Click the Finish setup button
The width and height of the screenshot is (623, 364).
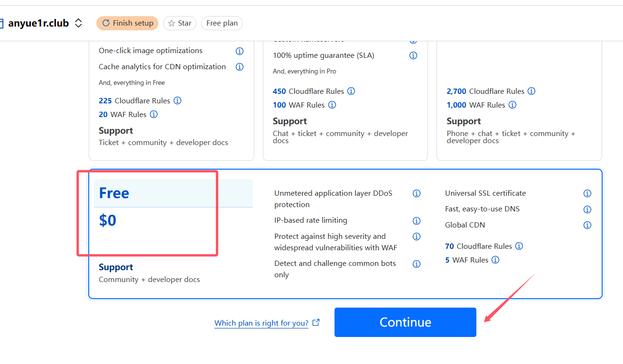tap(128, 23)
